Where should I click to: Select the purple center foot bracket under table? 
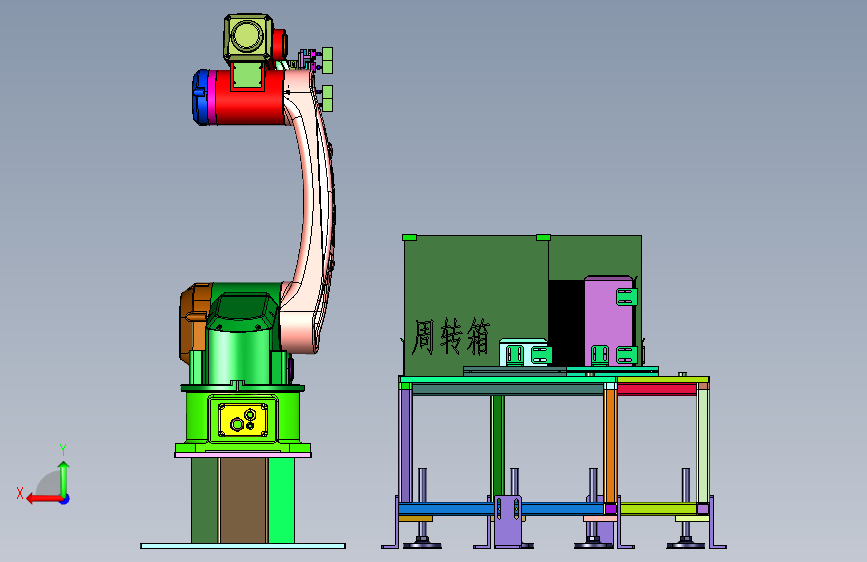508,519
